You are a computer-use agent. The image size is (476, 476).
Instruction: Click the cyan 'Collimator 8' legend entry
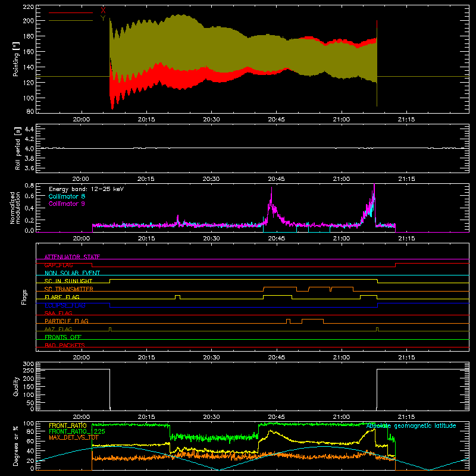point(67,196)
